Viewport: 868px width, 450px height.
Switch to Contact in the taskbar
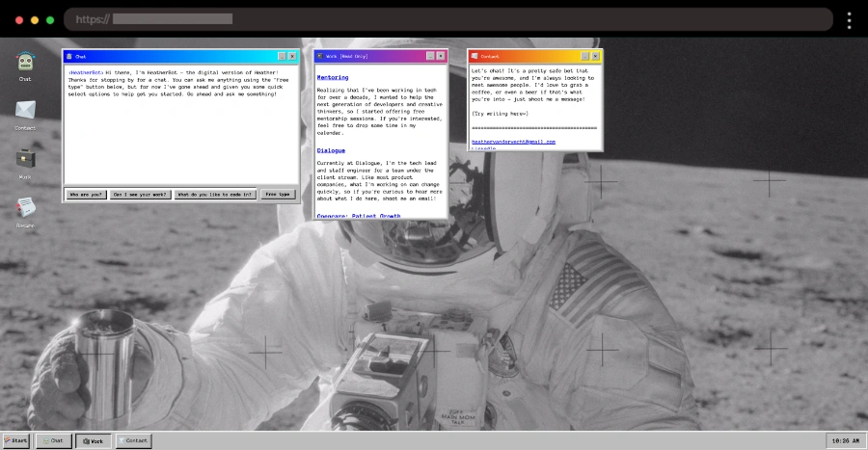point(133,440)
